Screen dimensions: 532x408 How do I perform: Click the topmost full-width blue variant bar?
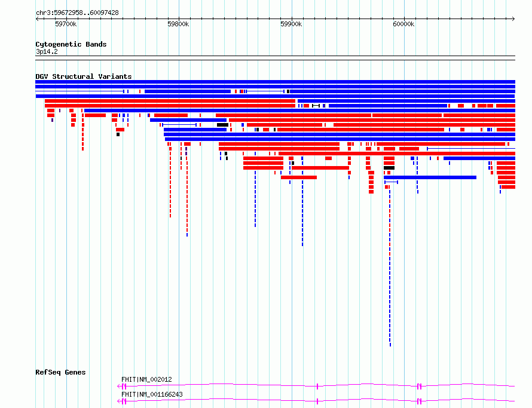tap(275, 82)
